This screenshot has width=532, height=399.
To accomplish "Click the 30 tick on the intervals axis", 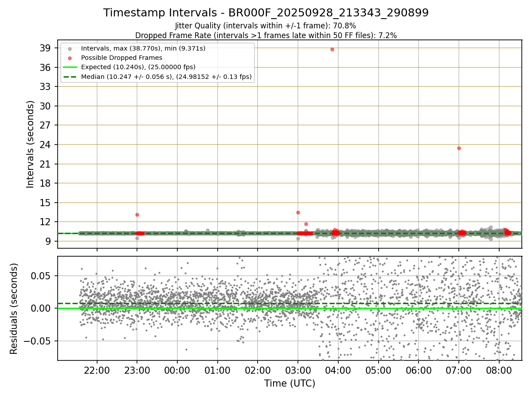I will coord(46,106).
